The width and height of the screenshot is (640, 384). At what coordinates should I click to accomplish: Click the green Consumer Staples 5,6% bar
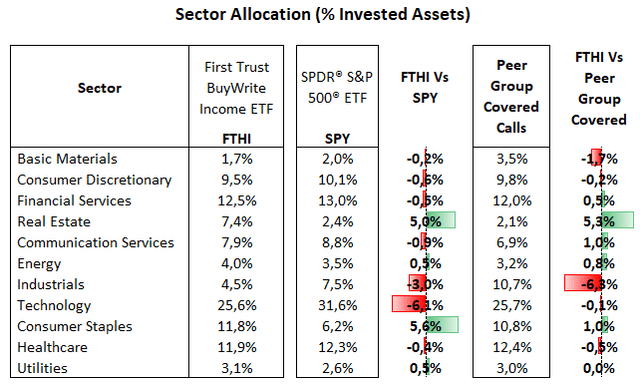[x=442, y=325]
